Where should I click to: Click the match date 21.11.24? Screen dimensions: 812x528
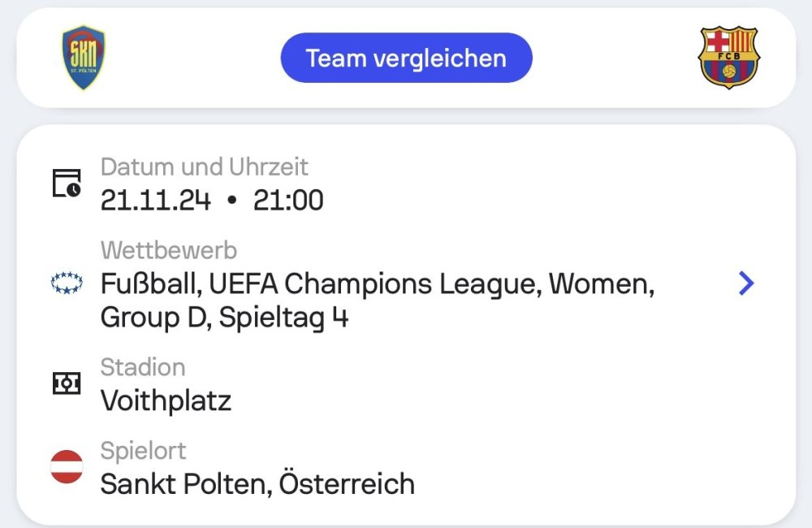click(x=156, y=200)
